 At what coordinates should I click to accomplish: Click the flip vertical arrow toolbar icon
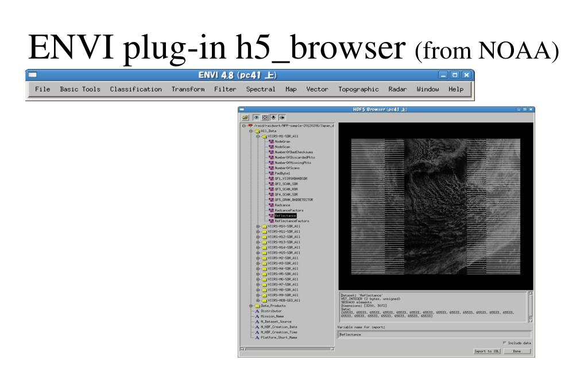[273, 117]
